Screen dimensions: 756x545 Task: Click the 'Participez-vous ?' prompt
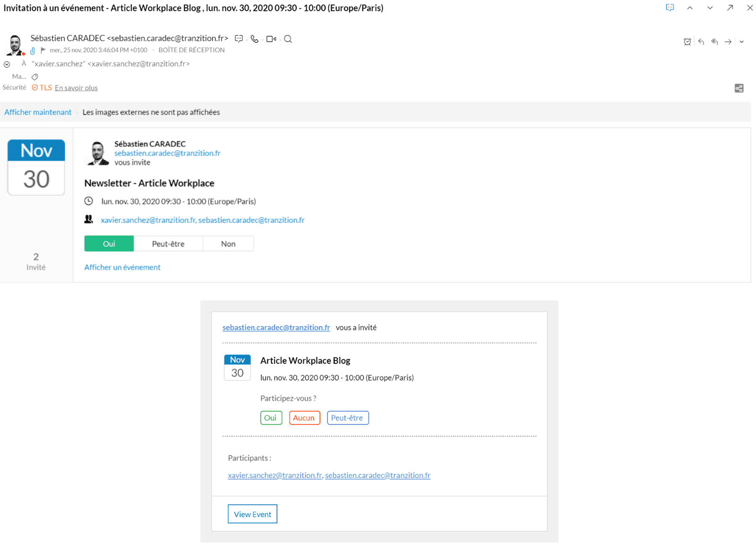[288, 398]
